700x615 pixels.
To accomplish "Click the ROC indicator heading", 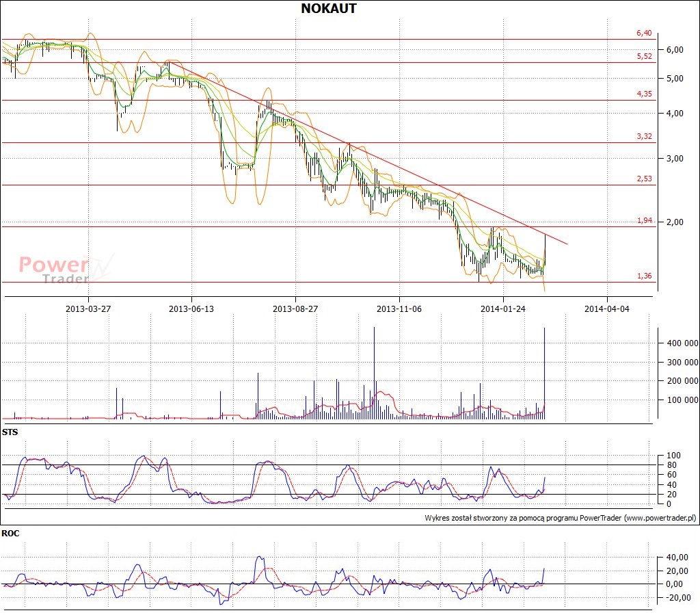I will (x=10, y=534).
